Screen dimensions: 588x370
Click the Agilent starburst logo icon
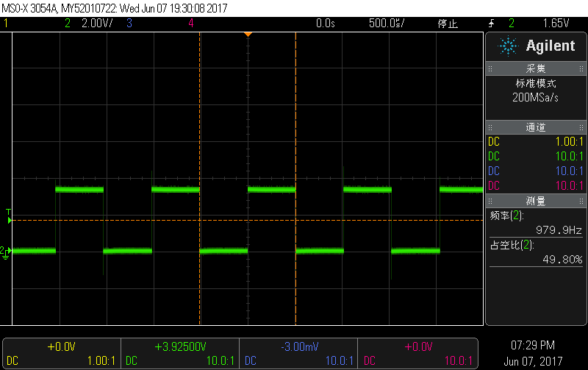coord(508,46)
